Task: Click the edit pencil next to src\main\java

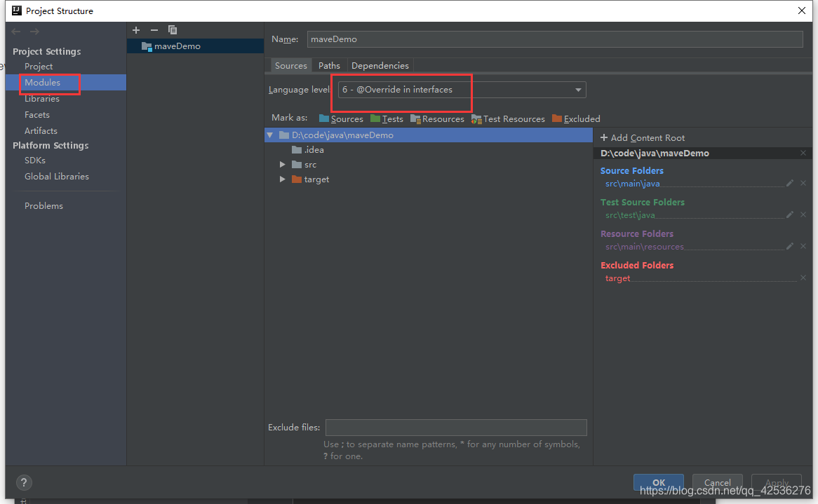Action: click(789, 183)
